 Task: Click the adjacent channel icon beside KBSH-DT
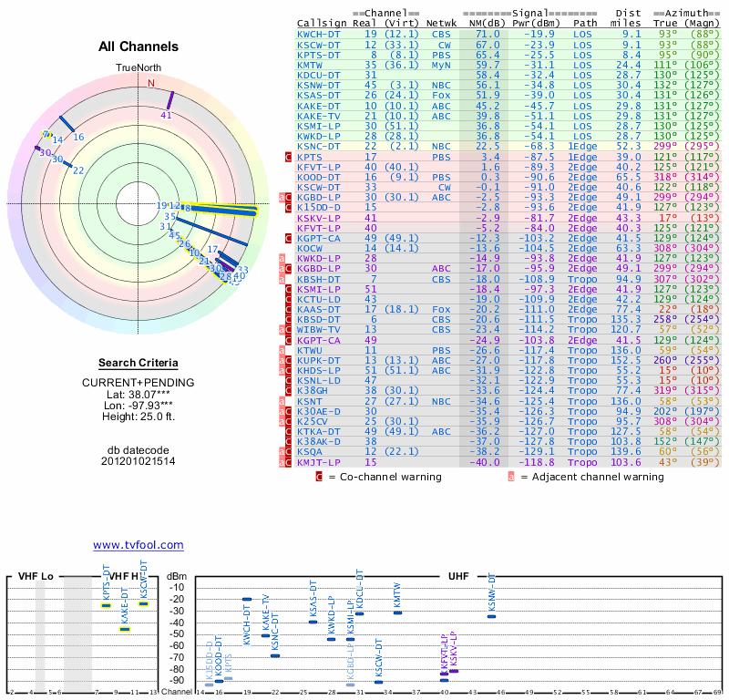282,279
